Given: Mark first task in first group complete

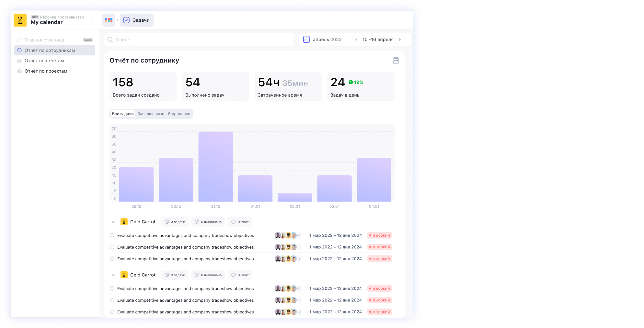Looking at the screenshot, I should click(x=112, y=235).
